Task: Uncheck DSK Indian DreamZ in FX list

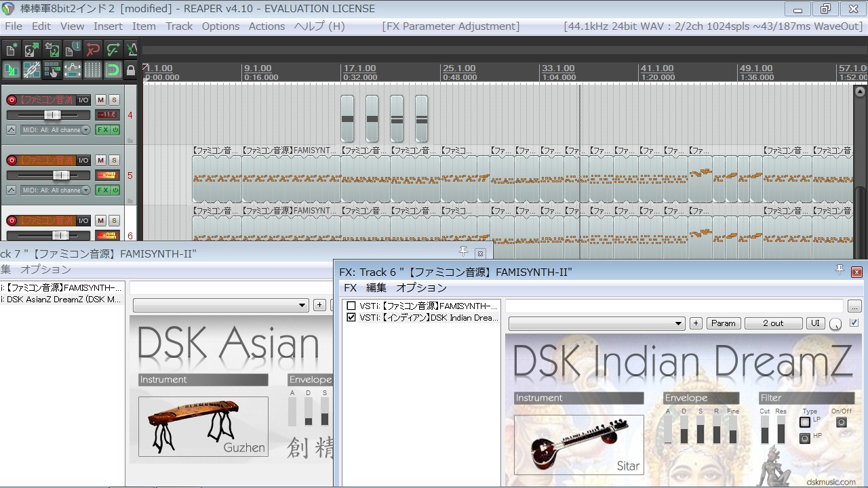Action: [x=351, y=317]
